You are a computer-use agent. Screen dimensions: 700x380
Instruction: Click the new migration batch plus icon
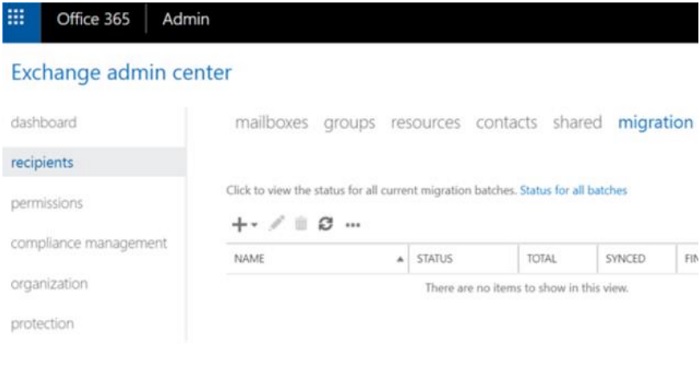click(239, 224)
